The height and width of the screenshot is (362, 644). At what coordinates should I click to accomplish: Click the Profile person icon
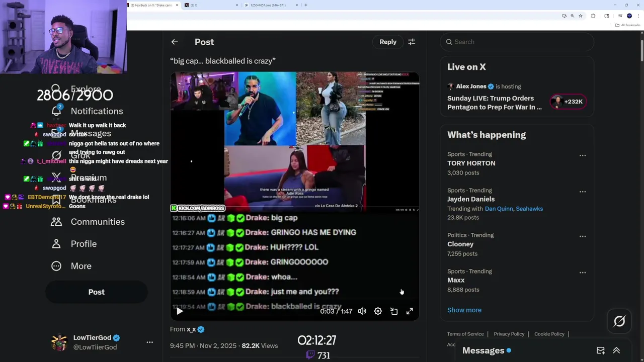tap(56, 244)
